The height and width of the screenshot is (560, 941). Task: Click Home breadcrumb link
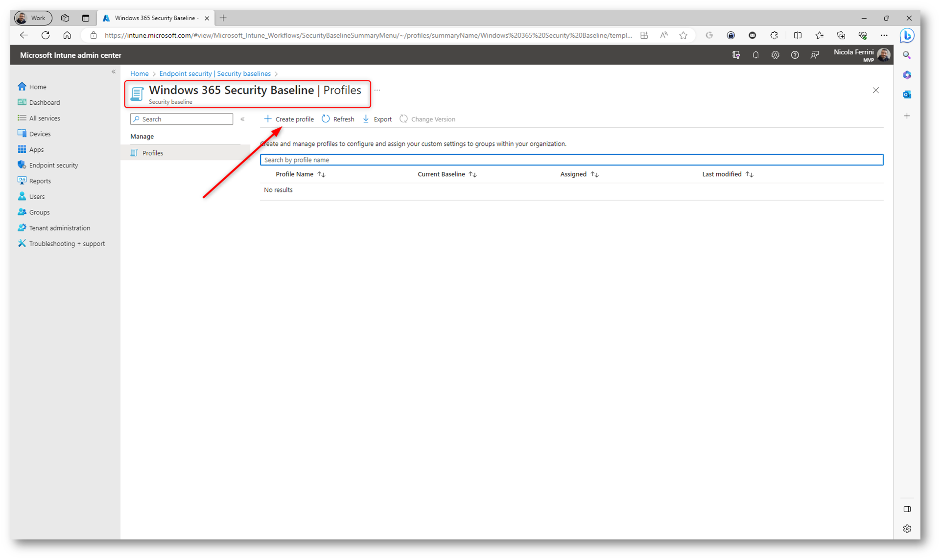[140, 73]
